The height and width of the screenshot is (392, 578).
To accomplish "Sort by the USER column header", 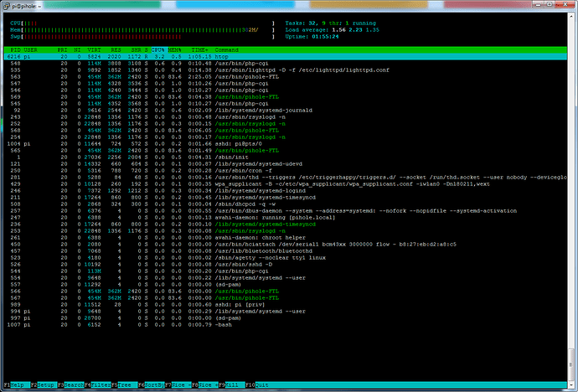I will 31,50.
